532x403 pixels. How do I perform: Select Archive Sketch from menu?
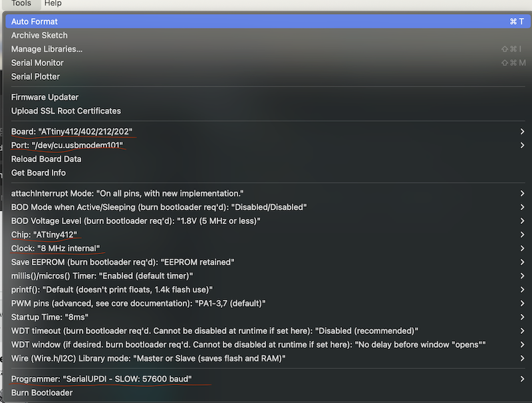tap(39, 35)
